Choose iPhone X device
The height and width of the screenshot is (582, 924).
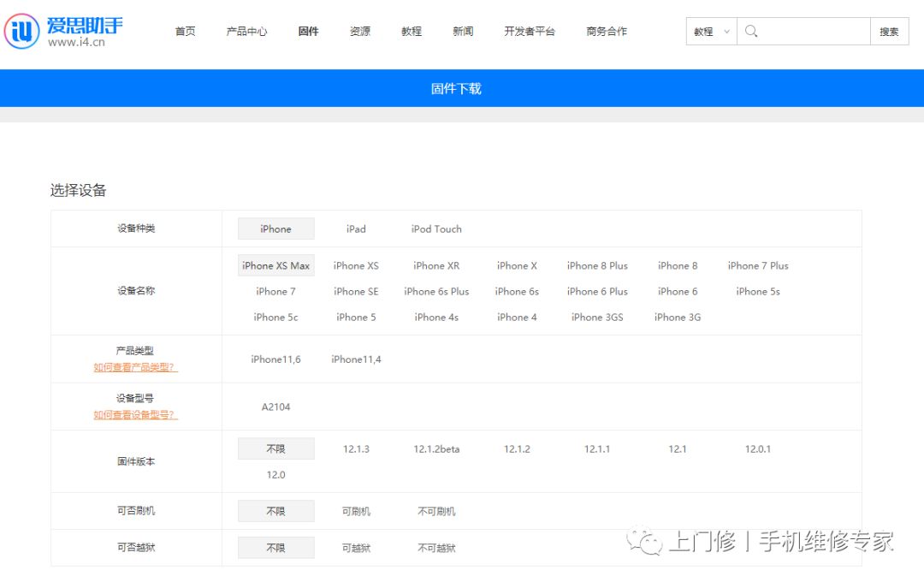coord(517,265)
